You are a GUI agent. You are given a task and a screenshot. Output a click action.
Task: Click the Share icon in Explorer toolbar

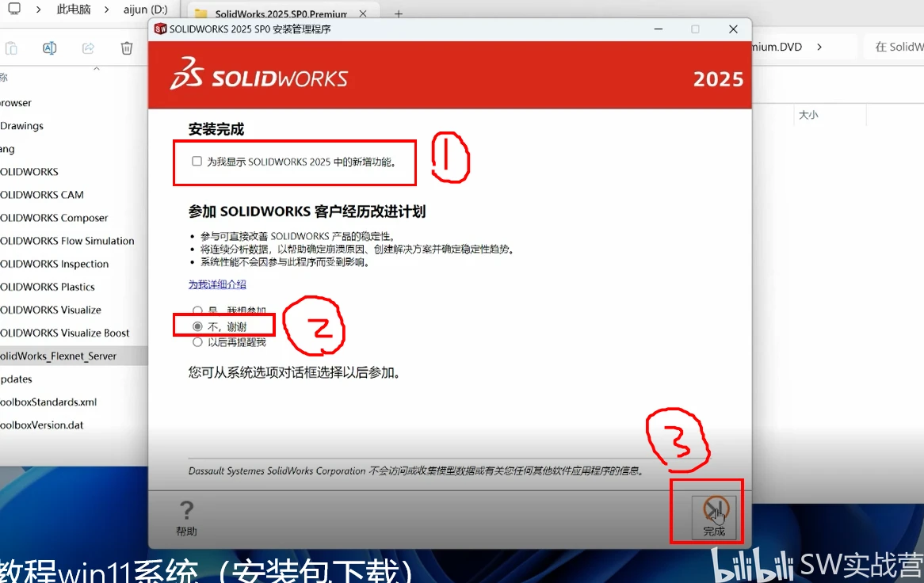[x=89, y=48]
